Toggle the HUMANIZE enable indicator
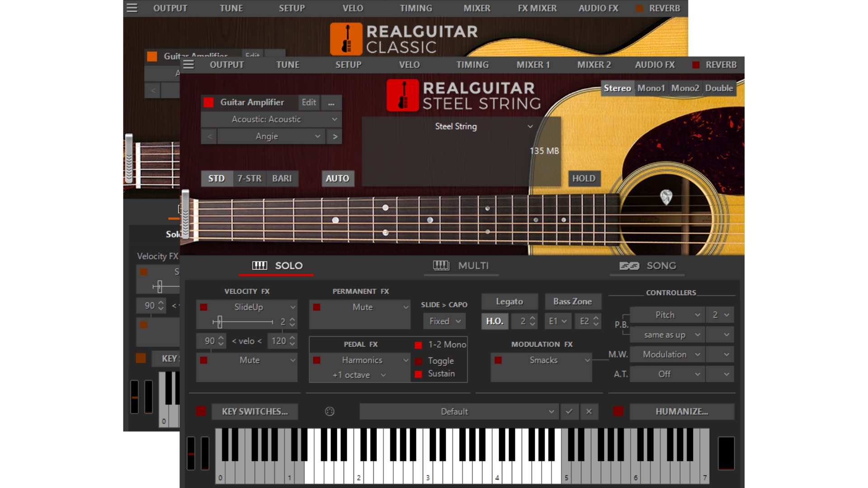Viewport: 868px width, 488px height. pos(618,411)
